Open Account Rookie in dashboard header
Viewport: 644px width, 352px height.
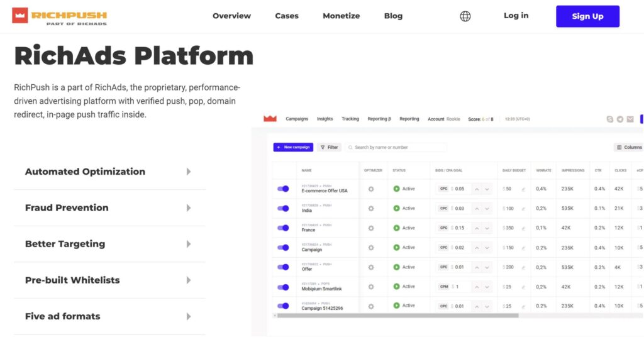pyautogui.click(x=444, y=119)
